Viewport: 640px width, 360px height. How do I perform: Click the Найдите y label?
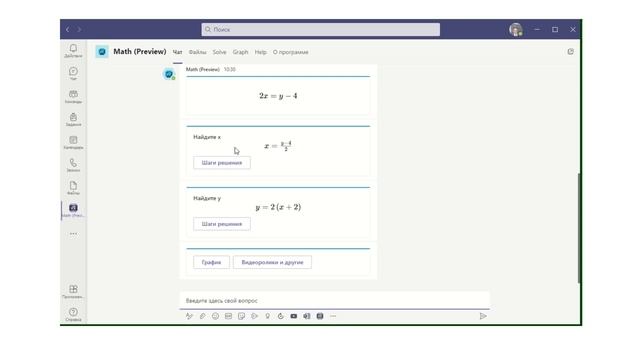tap(207, 198)
